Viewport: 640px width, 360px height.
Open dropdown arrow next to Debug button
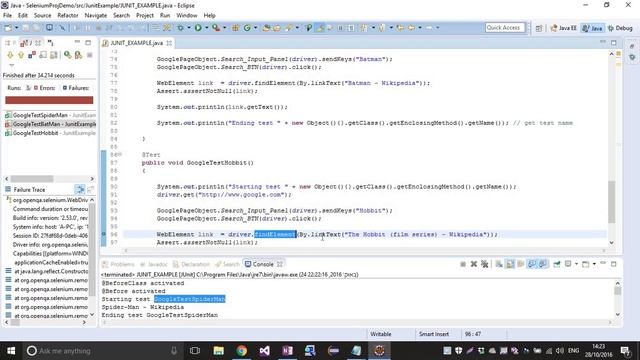[189, 28]
